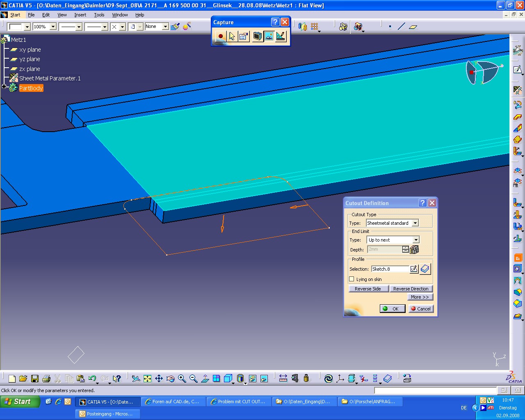This screenshot has width=525, height=420.
Task: Click the Depth stepper arrows
Action: point(405,249)
